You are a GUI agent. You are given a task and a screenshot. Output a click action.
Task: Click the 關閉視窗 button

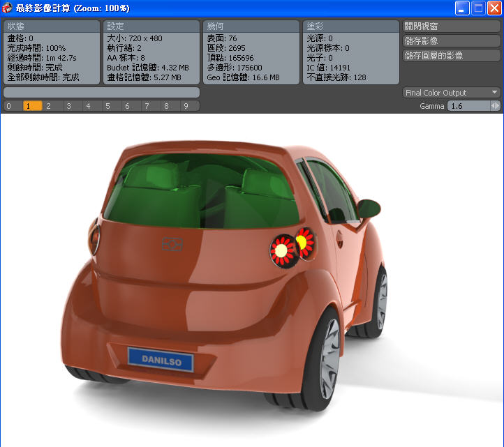click(451, 26)
